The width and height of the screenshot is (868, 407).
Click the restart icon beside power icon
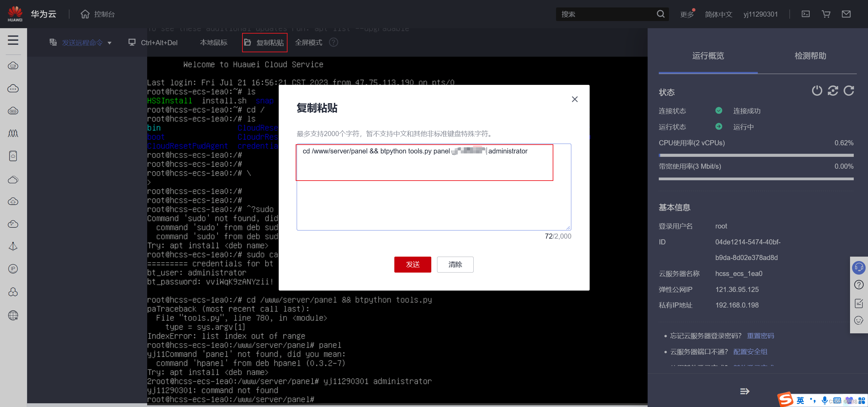(833, 91)
